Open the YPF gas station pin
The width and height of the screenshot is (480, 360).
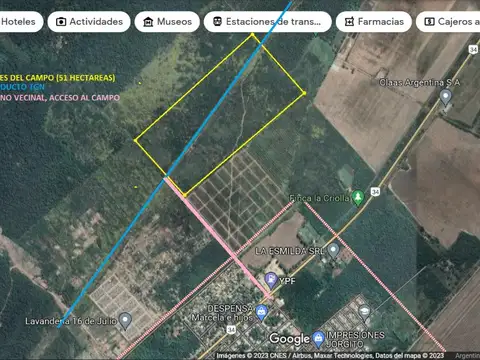coord(271,280)
